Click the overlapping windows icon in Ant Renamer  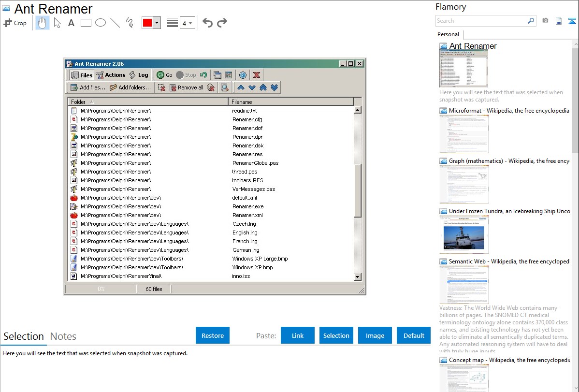coord(217,75)
